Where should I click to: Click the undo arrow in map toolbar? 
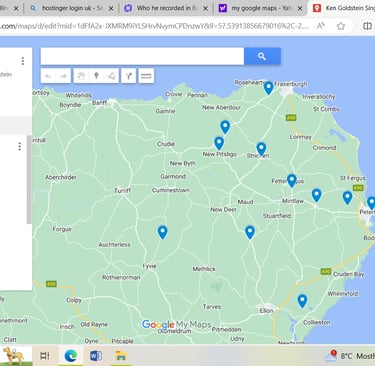(x=48, y=76)
